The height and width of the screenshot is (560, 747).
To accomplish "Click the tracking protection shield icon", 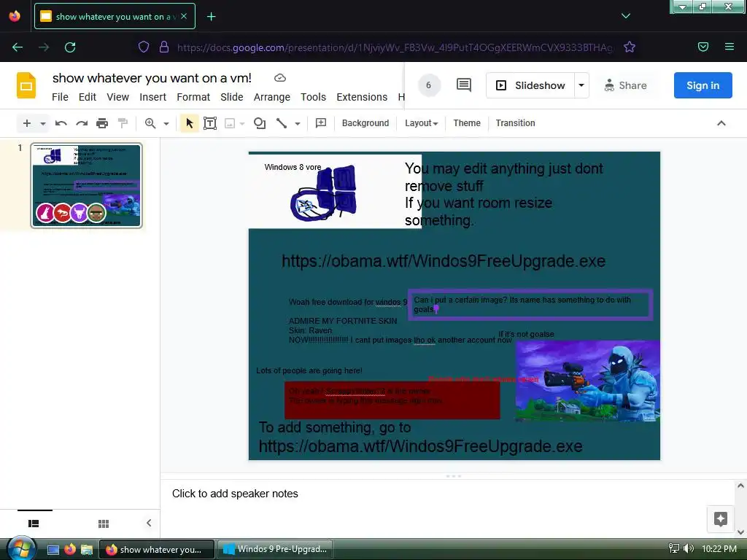I will coord(144,47).
